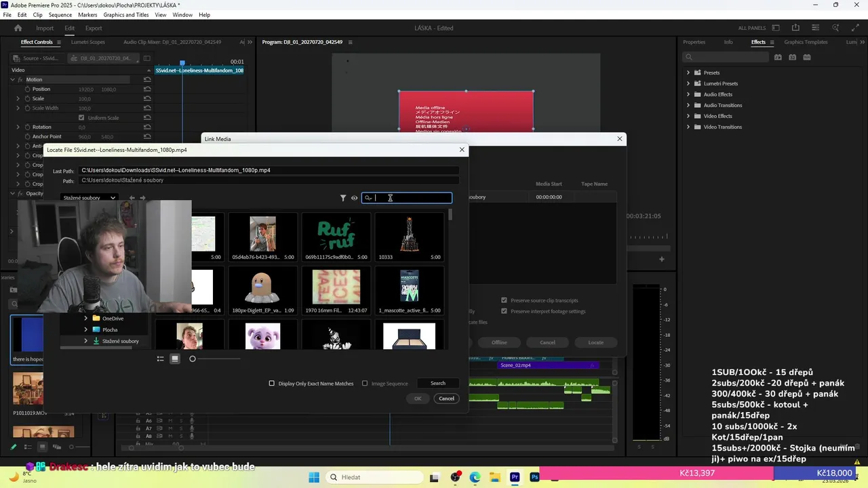Toggle Uniform Scale checkbox
This screenshot has width=868, height=488.
click(81, 117)
